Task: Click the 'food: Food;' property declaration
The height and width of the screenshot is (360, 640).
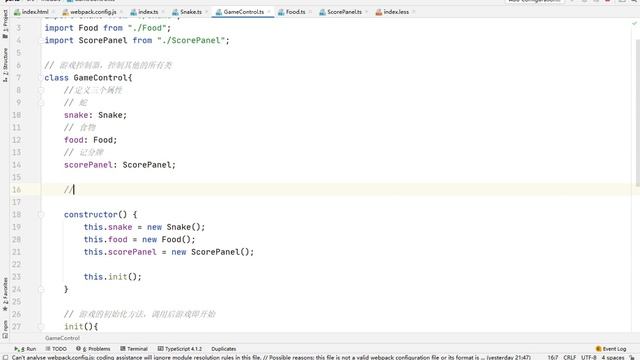Action: click(90, 140)
